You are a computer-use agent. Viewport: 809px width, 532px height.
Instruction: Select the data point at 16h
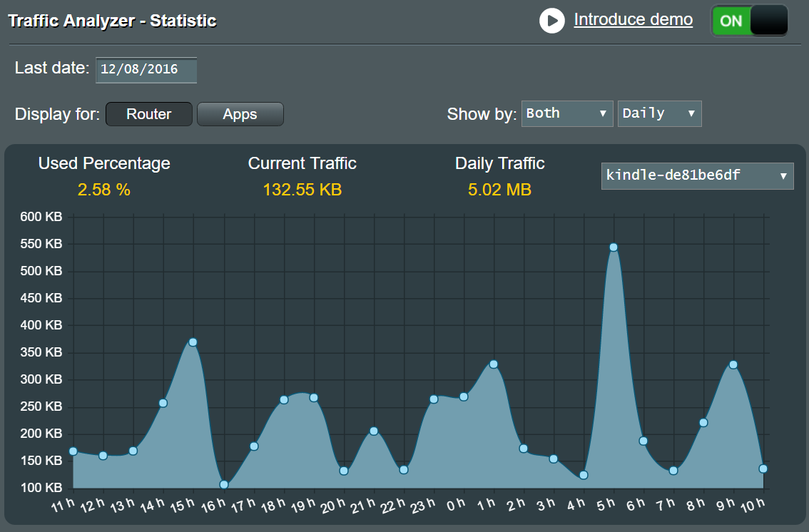[224, 485]
